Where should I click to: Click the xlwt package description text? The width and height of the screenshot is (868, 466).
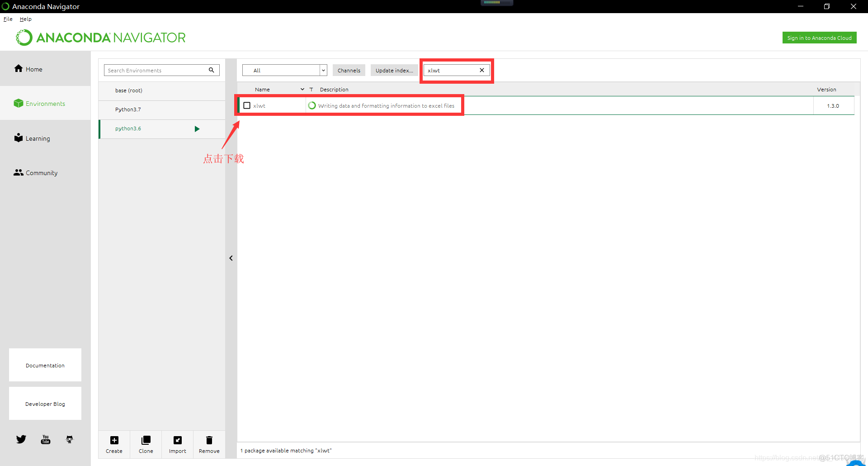[x=386, y=106]
